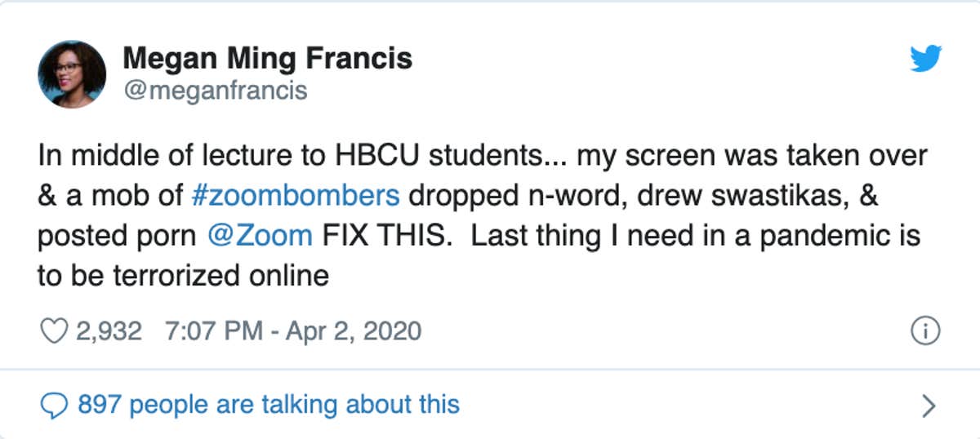Click the Twitter bird logo
This screenshot has height=439, width=980.
click(925, 59)
